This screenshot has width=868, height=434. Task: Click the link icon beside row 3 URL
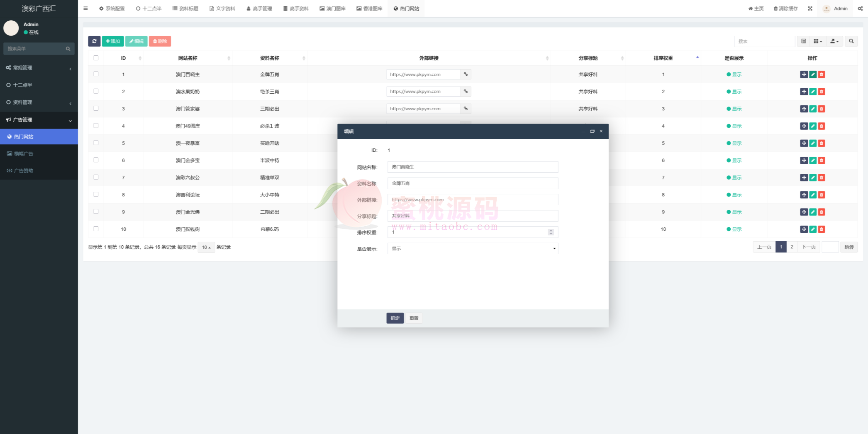click(466, 109)
